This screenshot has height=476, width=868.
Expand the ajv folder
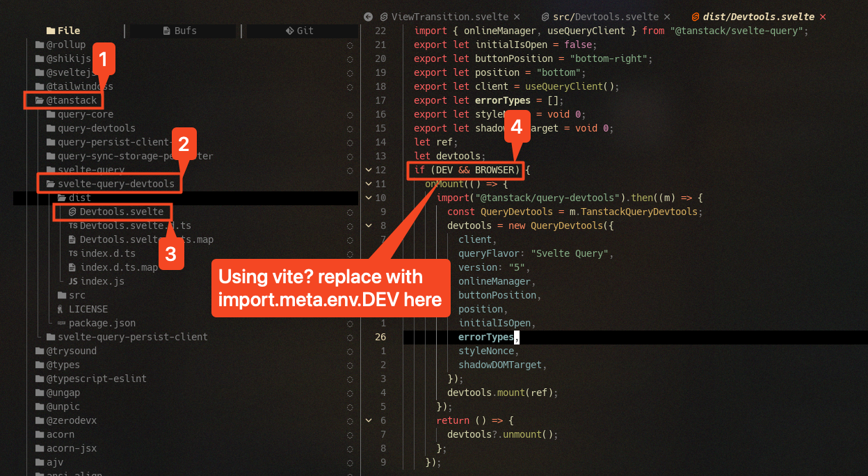click(x=49, y=462)
